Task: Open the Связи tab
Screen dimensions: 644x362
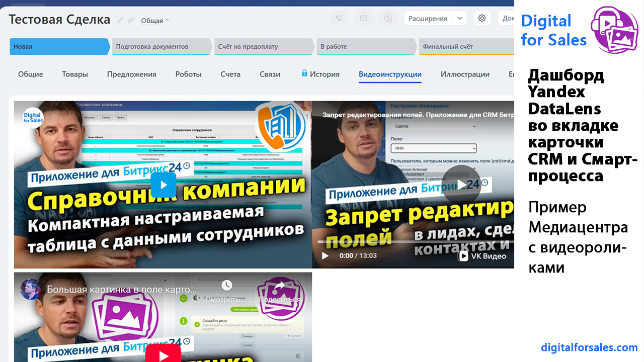Action: (270, 74)
